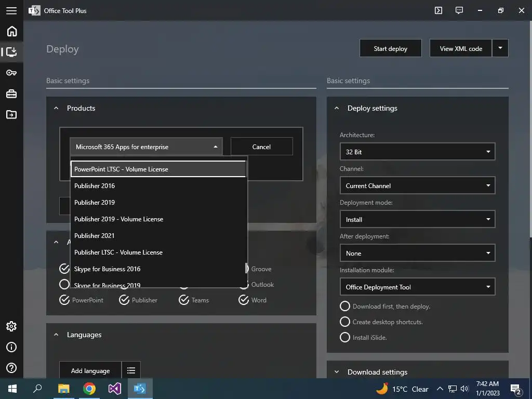Close the Microsoft 365 Apps product combo box
Screen dimensions: 532x399
coord(146,147)
